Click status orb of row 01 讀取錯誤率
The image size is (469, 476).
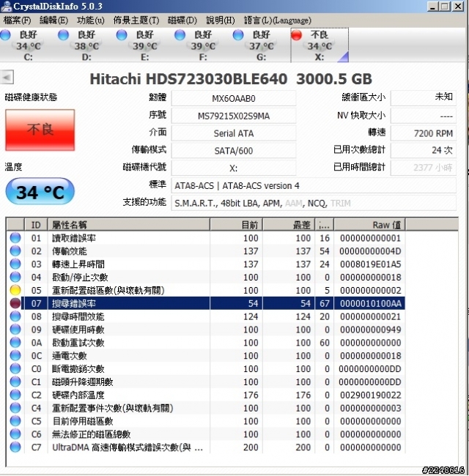pos(15,238)
